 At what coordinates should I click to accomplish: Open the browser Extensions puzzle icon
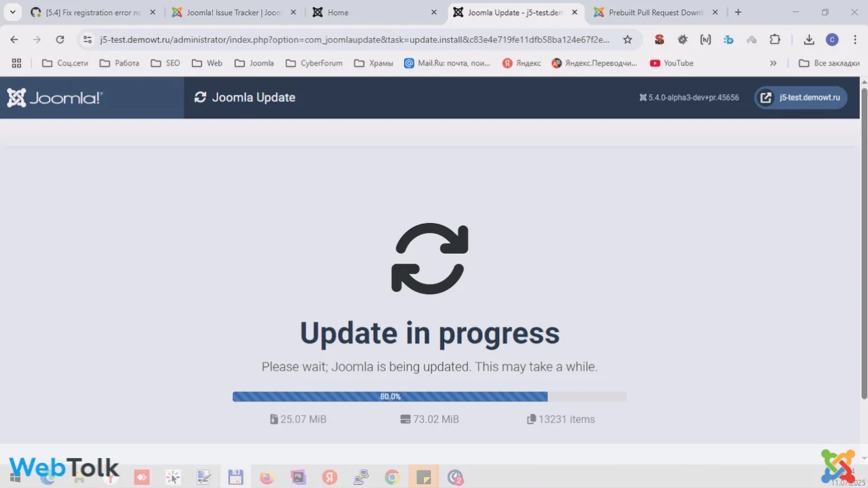tap(775, 40)
